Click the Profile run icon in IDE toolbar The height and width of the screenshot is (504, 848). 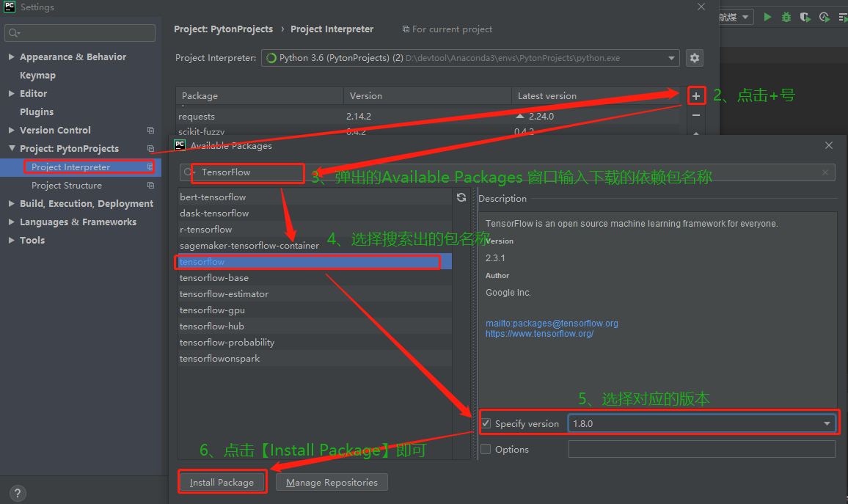[x=825, y=18]
